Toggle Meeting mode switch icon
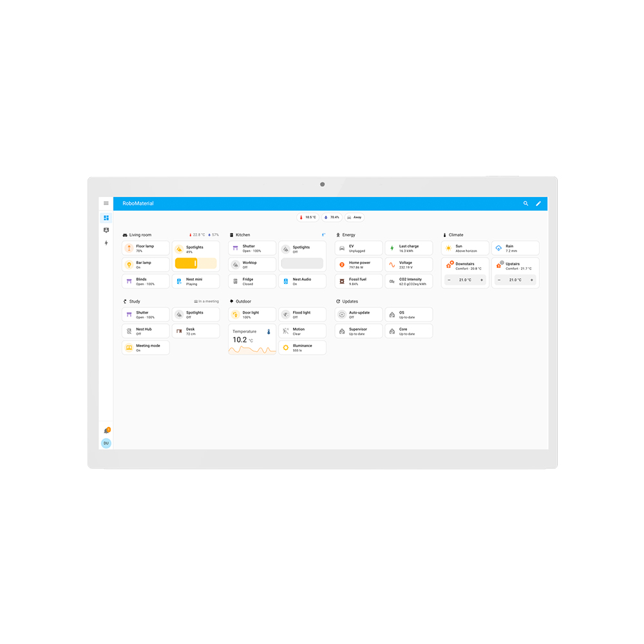Image resolution: width=644 pixels, height=644 pixels. [129, 348]
